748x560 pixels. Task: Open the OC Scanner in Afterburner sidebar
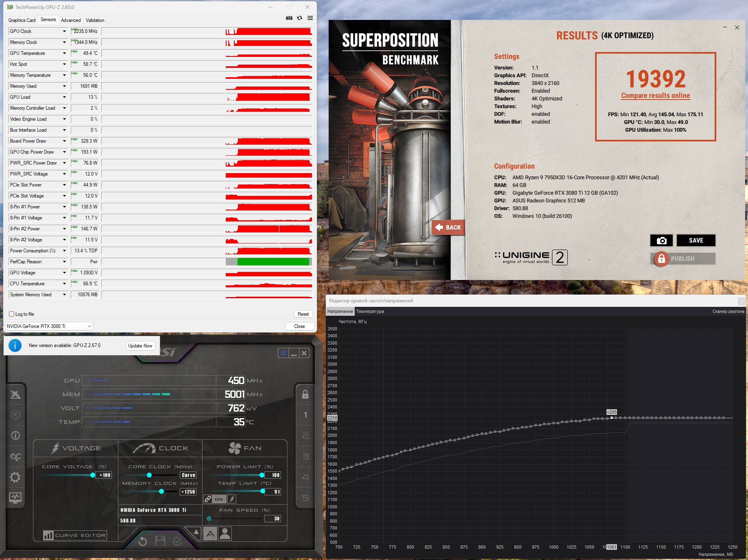15,457
